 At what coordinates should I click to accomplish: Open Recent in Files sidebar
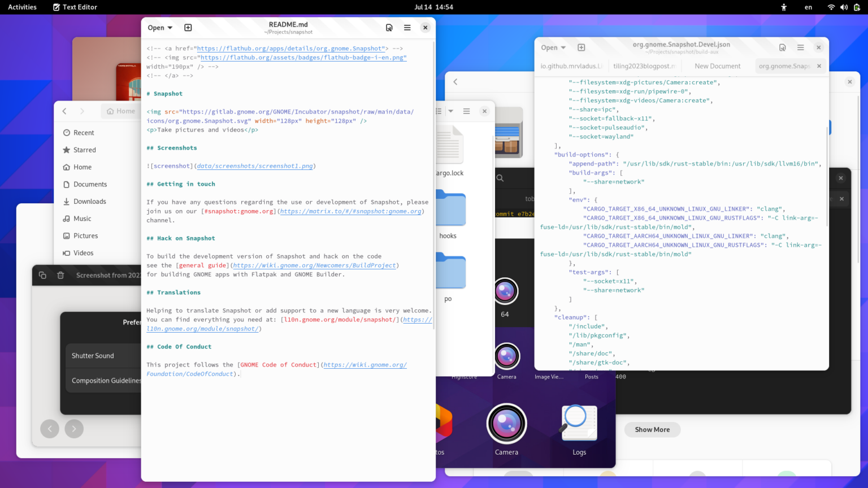point(97,133)
